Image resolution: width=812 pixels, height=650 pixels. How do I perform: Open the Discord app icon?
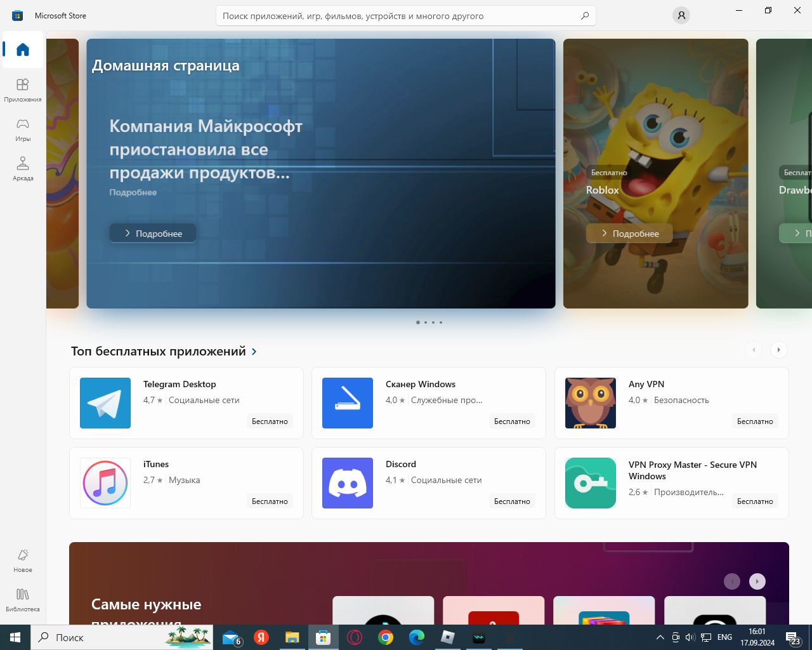(348, 483)
